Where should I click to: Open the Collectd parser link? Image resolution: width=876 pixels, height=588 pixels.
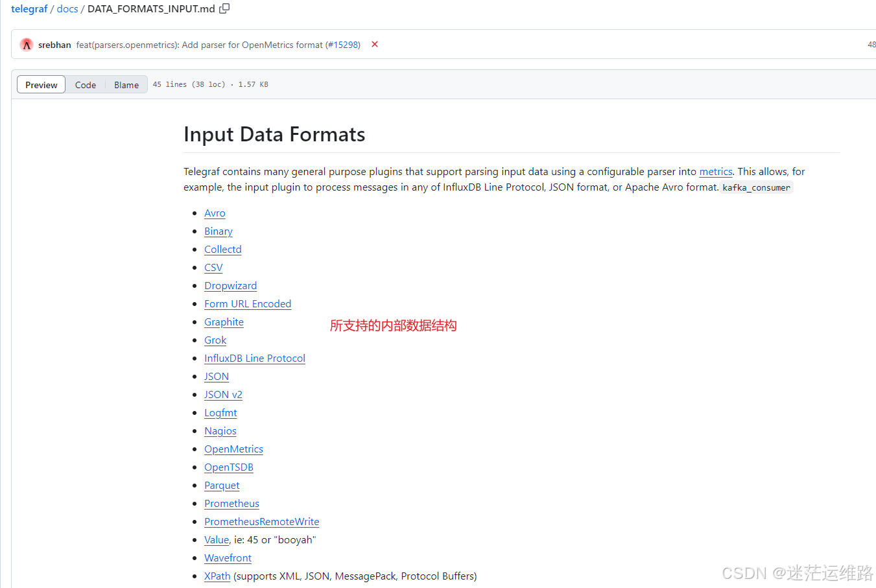223,250
